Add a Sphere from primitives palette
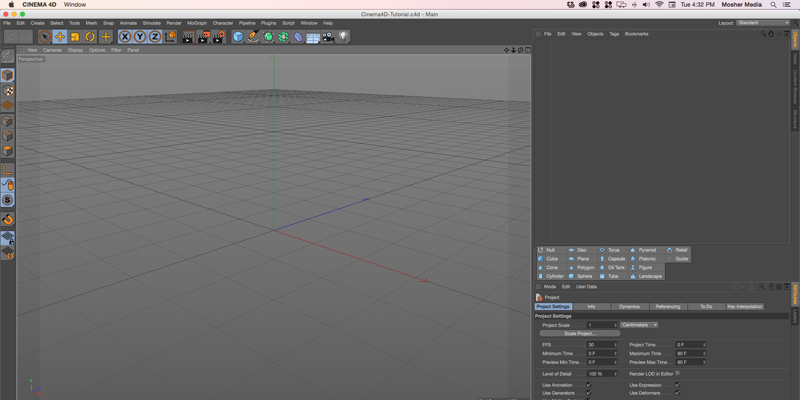 (x=581, y=276)
